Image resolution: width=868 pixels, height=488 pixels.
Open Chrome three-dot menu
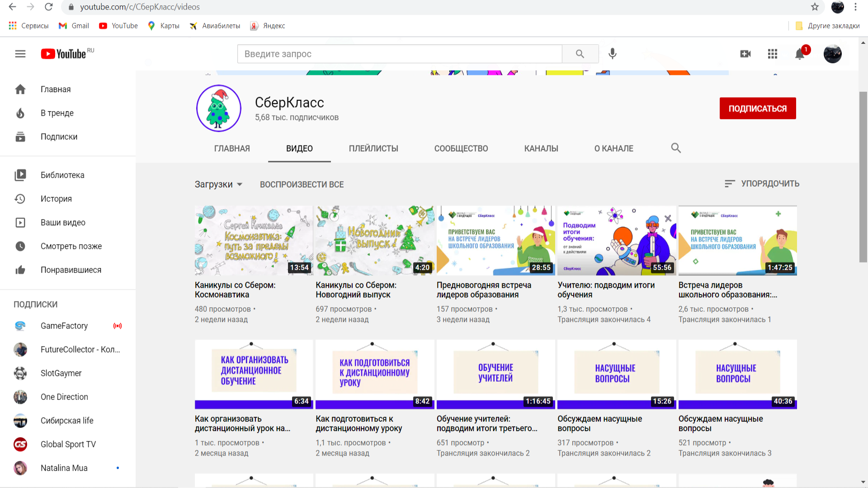pyautogui.click(x=855, y=7)
